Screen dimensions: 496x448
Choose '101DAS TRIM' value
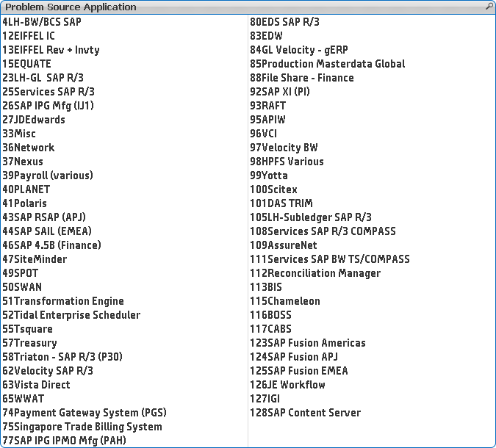[x=372, y=203]
